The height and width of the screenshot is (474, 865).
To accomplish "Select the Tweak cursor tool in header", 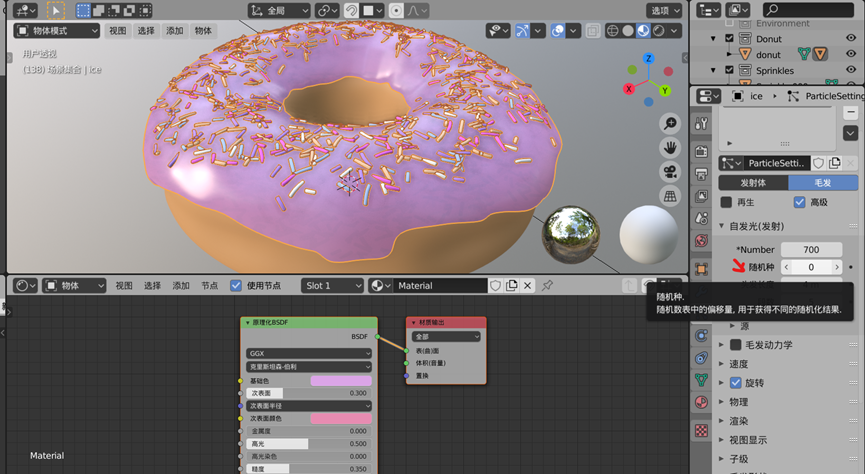I will [56, 10].
